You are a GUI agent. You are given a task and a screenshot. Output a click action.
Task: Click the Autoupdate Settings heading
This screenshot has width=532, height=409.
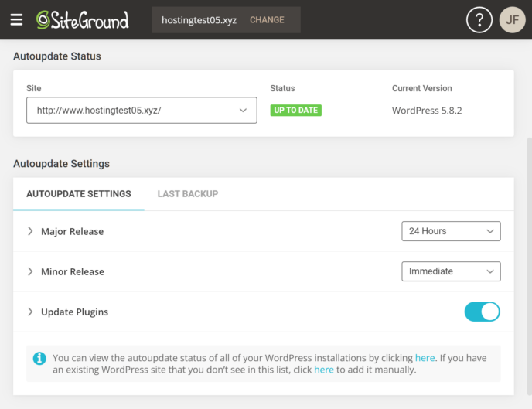(61, 163)
